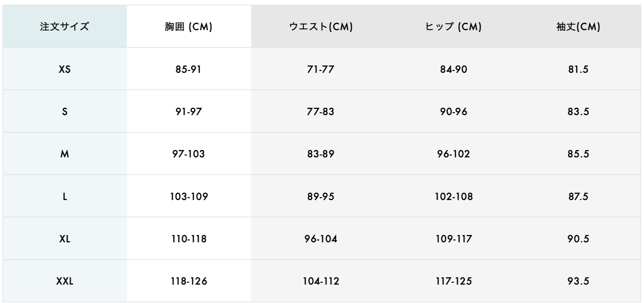This screenshot has width=644, height=303.
Task: Click the 袖丈(CM) column header
Action: tap(578, 26)
